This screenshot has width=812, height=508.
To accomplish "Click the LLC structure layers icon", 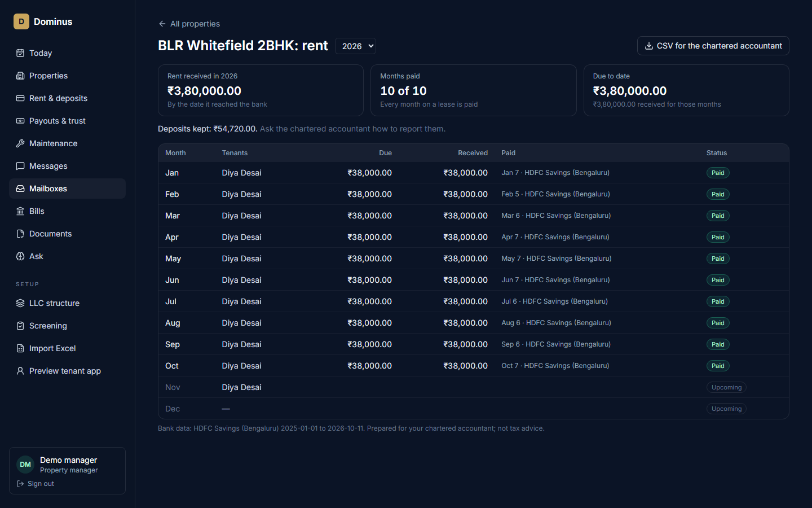I will tap(20, 303).
